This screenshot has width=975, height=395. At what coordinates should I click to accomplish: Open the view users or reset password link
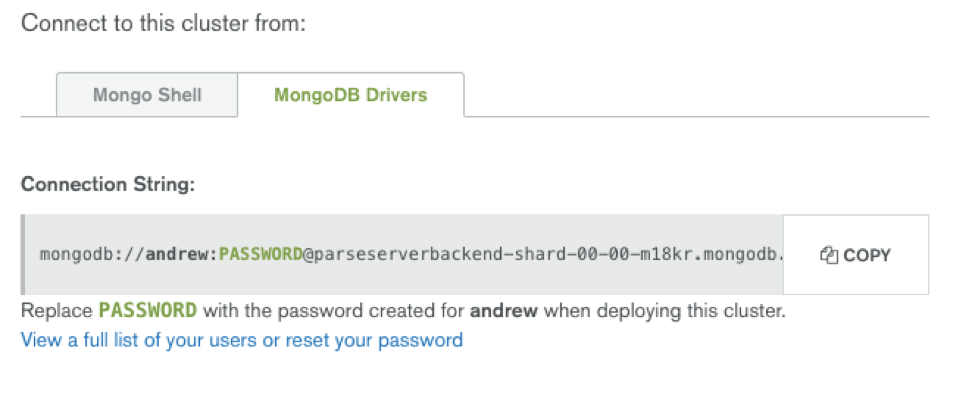[x=242, y=340]
